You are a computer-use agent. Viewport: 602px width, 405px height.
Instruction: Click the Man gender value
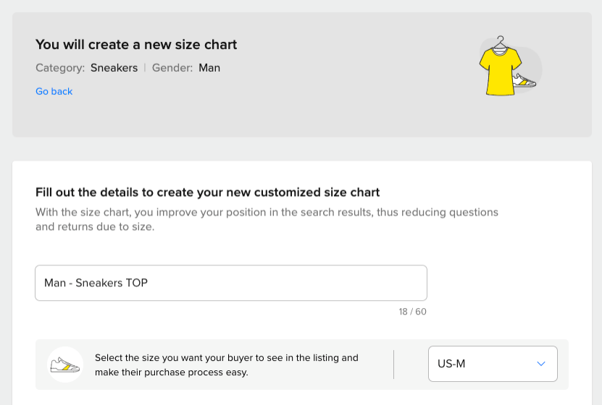point(209,68)
